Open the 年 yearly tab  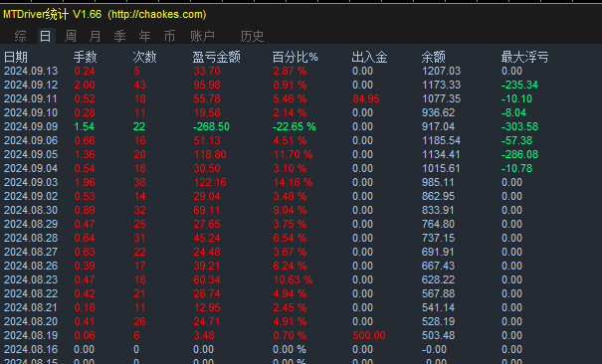click(144, 36)
